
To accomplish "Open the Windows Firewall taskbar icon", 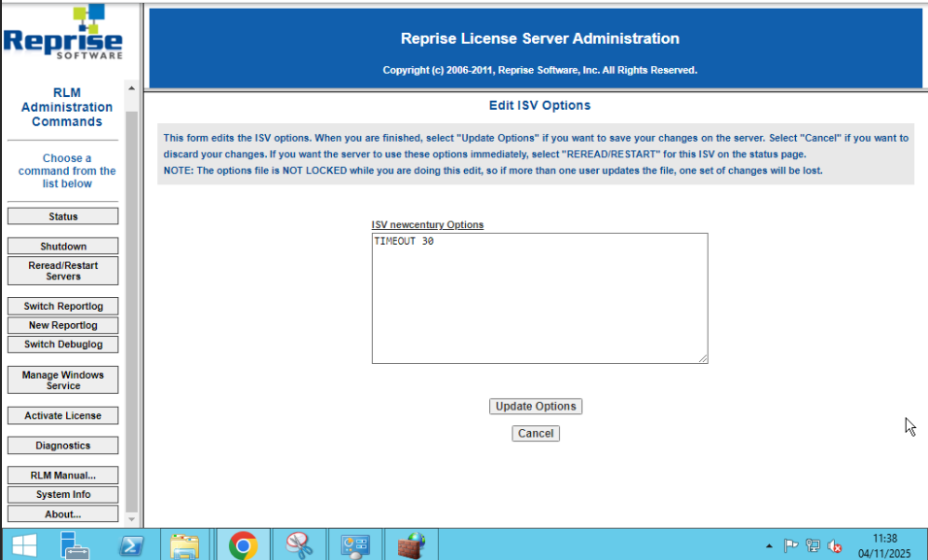I will tap(412, 544).
